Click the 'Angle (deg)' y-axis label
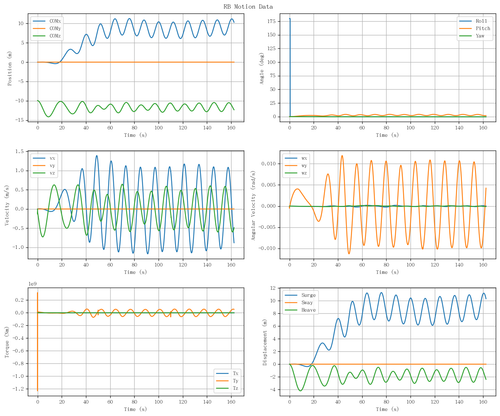The height and width of the screenshot is (416, 500). [x=262, y=68]
